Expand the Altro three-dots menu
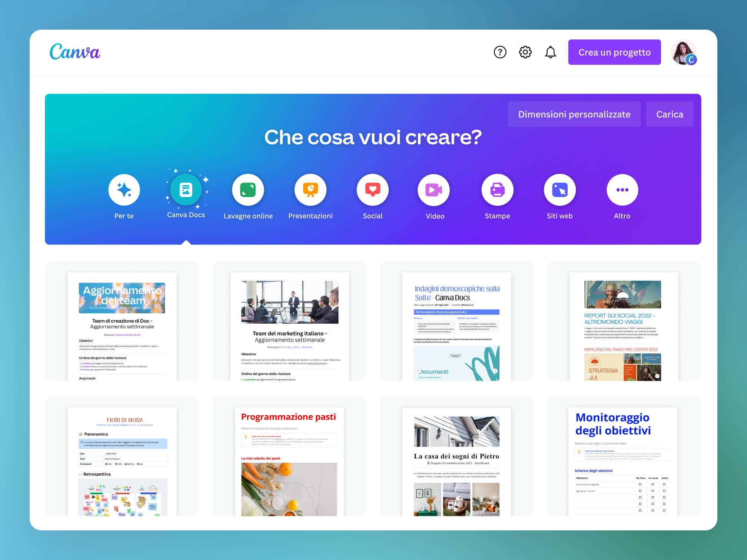747x560 pixels. coord(622,190)
